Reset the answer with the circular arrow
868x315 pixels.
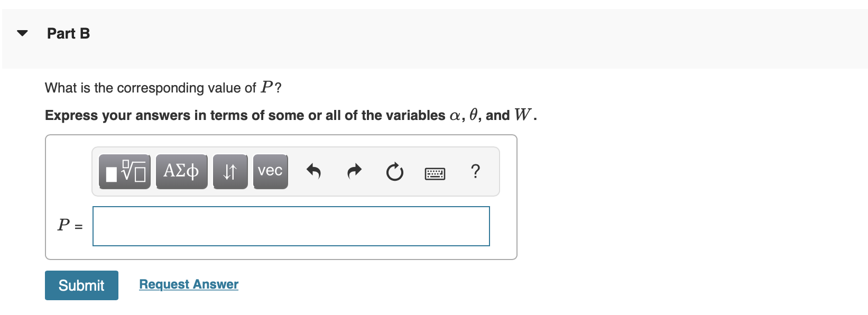394,172
